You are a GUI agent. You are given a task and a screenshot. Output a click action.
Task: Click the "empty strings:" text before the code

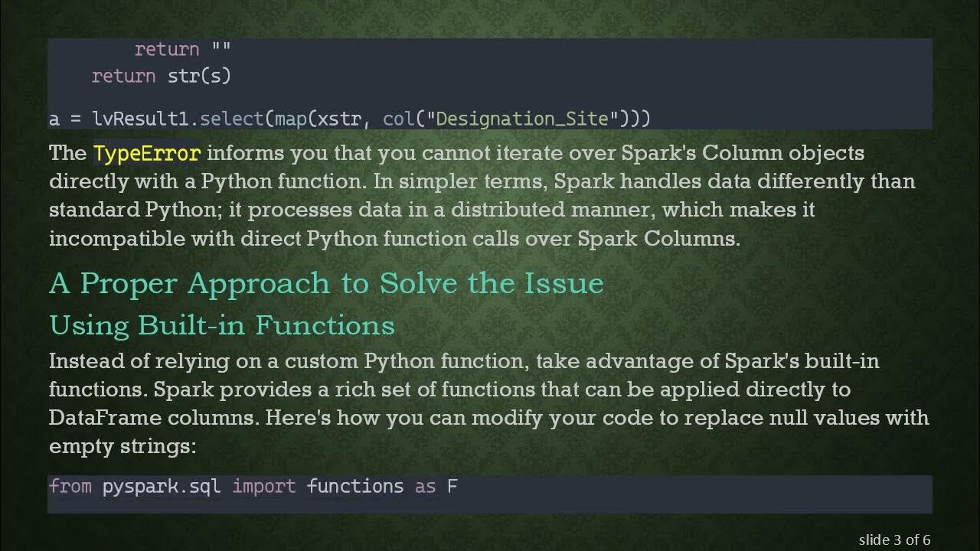pos(122,446)
